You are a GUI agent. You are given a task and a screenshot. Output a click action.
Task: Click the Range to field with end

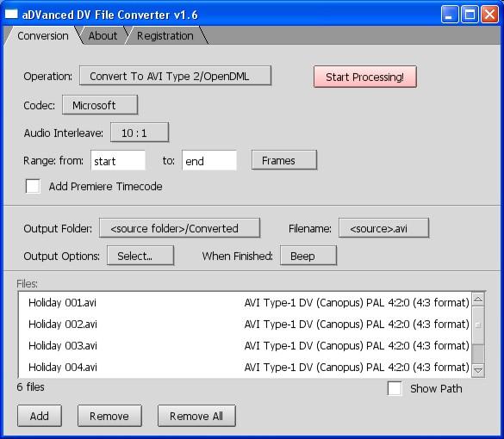click(x=209, y=161)
